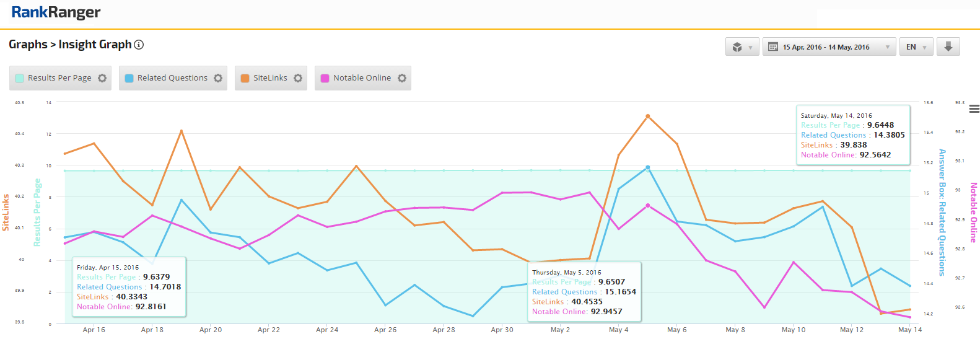This screenshot has height=339, width=980.
Task: Click the download arrow icon
Action: point(948,46)
